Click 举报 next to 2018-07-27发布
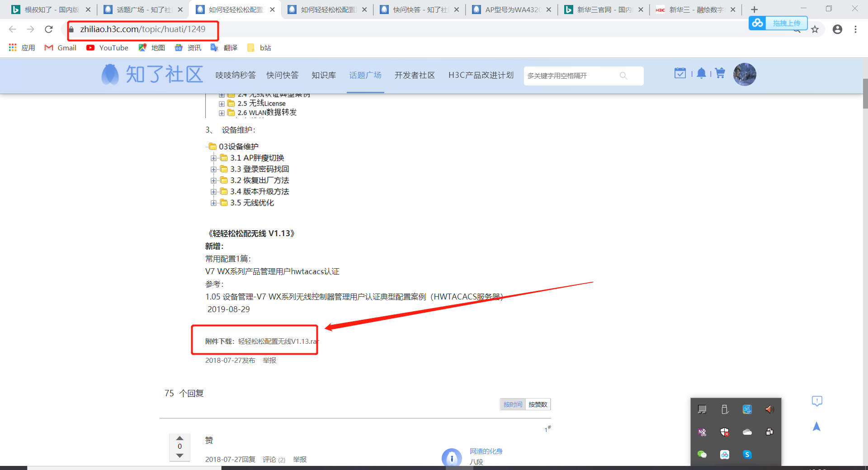Screen dimensions: 868x470 (x=269, y=361)
